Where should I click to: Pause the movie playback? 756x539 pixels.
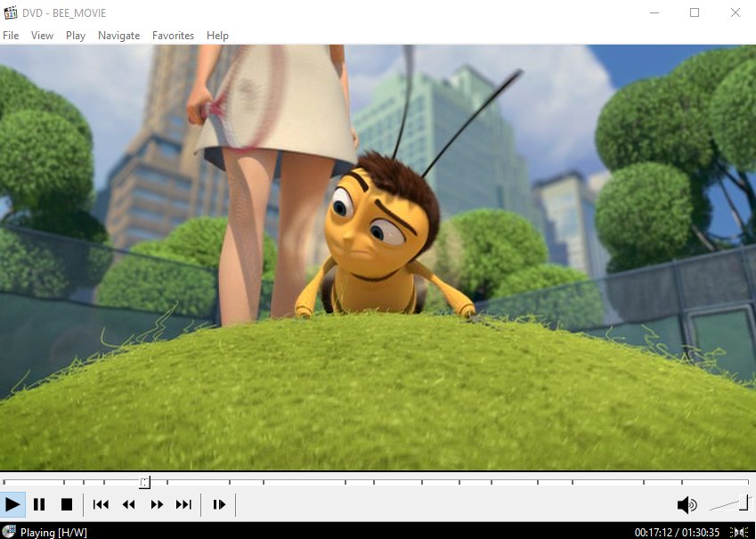point(40,504)
